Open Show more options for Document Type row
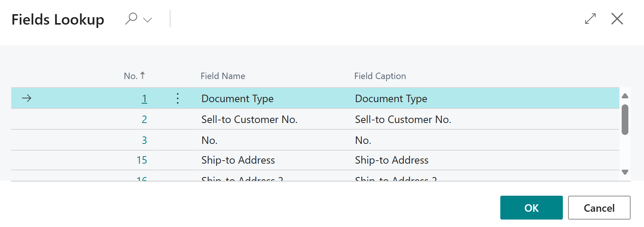This screenshot has width=644, height=227. click(178, 98)
